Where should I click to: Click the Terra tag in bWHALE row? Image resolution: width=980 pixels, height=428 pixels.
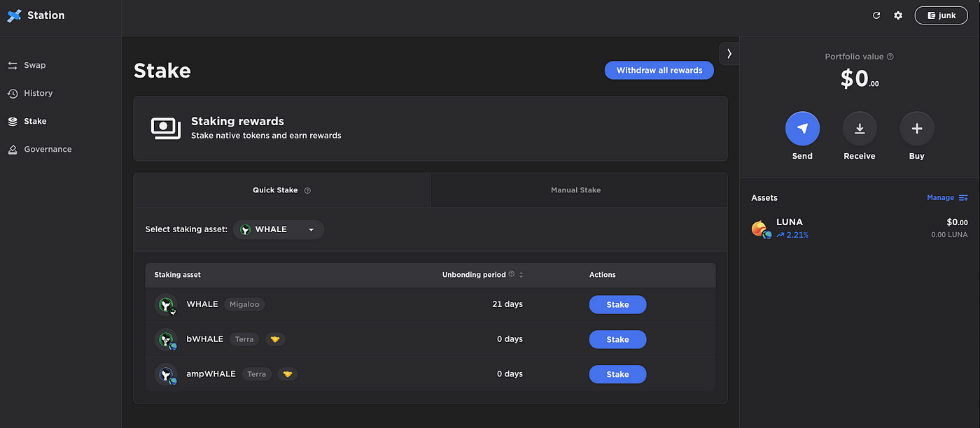244,339
